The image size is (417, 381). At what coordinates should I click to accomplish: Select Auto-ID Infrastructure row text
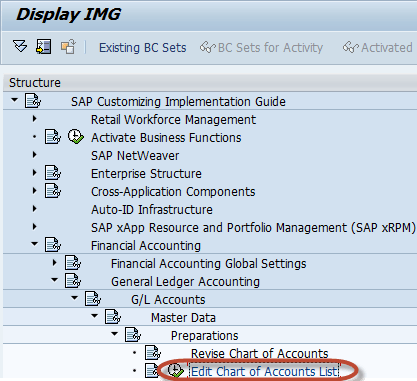tap(152, 209)
